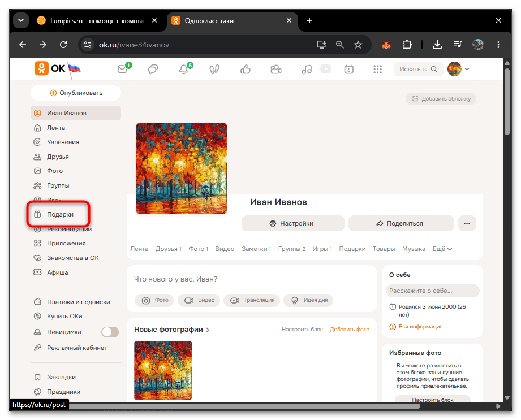Open the three-dot profile actions menu
The width and height of the screenshot is (521, 420).
(467, 223)
